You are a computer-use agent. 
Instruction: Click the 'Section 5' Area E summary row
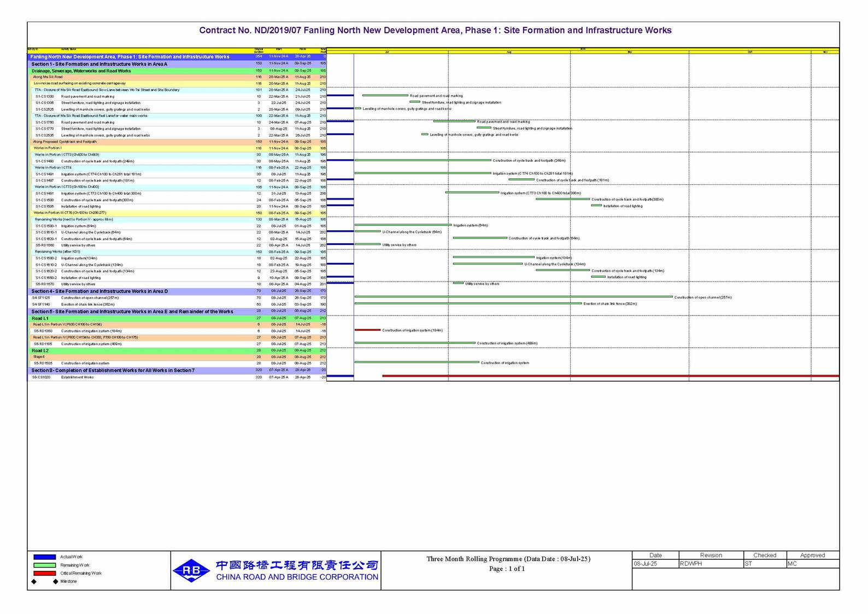coord(177,312)
